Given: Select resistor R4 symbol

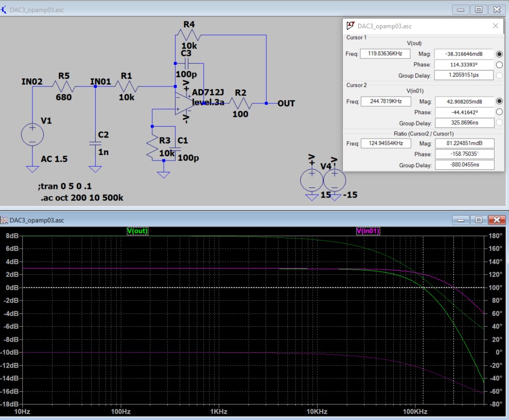Looking at the screenshot, I should pos(188,34).
